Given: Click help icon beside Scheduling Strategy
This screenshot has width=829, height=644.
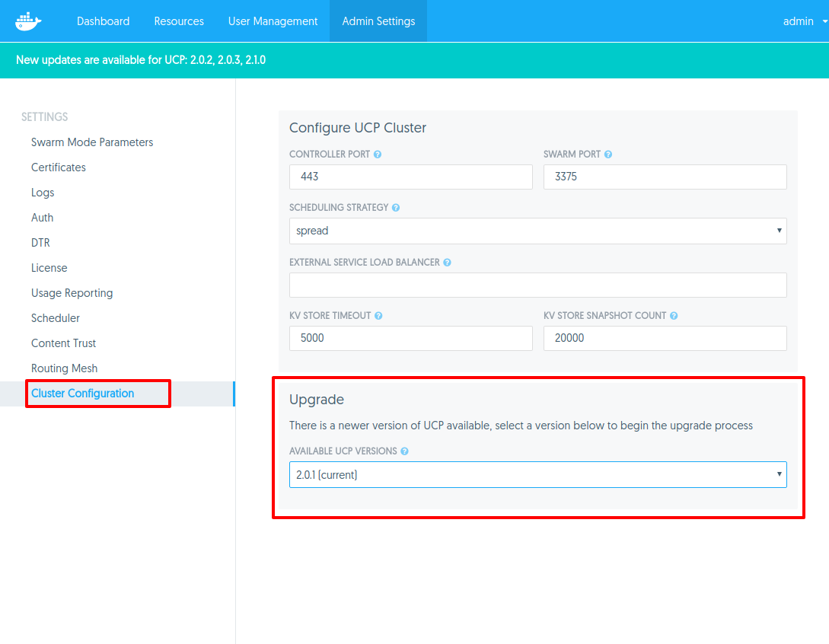Looking at the screenshot, I should click(396, 208).
